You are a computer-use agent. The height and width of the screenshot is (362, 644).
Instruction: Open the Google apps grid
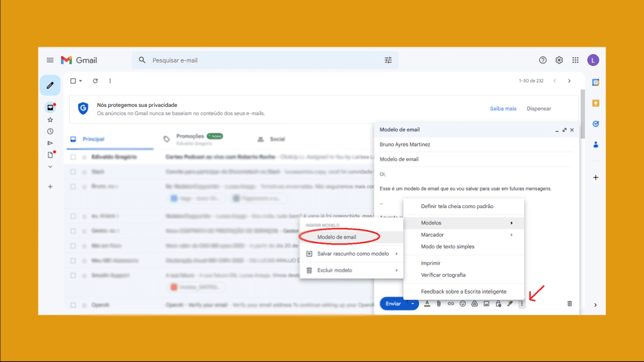coord(575,60)
